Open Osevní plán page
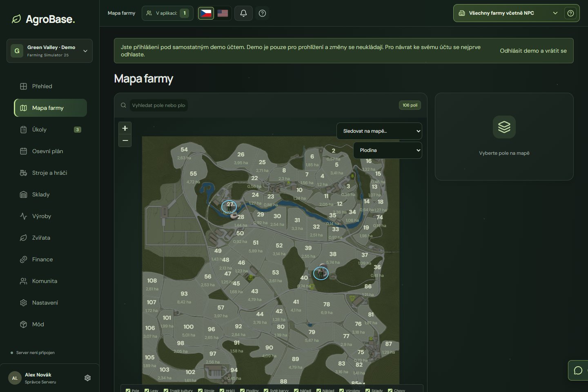Image resolution: width=588 pixels, height=392 pixels. 50,151
